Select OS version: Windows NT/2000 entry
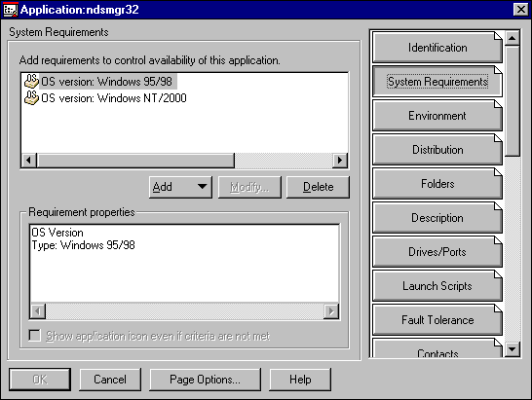The height and width of the screenshot is (400, 532). (x=114, y=98)
